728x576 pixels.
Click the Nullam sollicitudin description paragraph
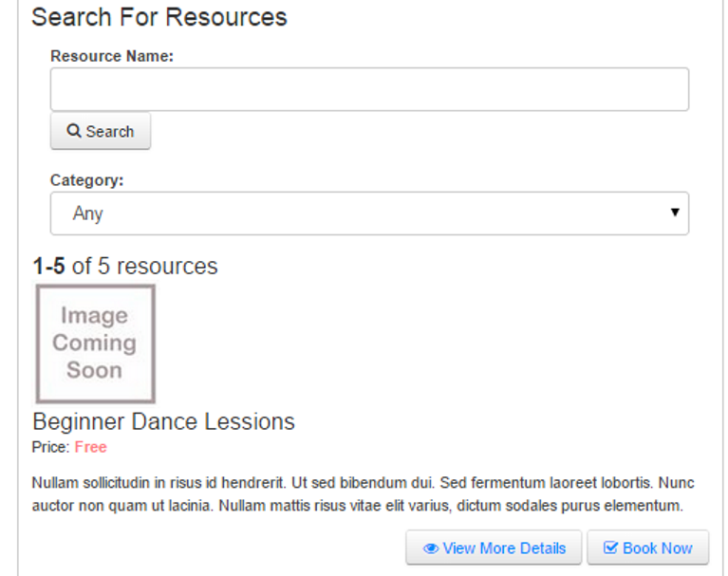pos(364,493)
